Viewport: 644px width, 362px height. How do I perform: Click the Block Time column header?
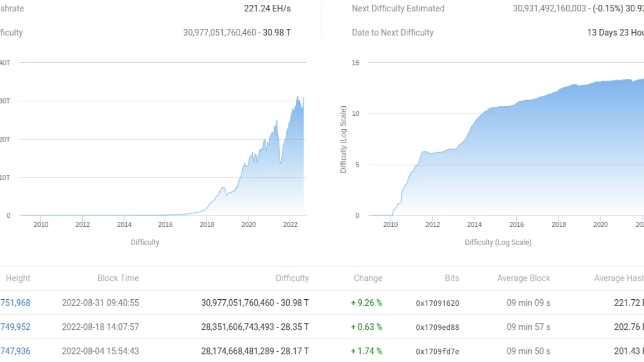pos(118,278)
